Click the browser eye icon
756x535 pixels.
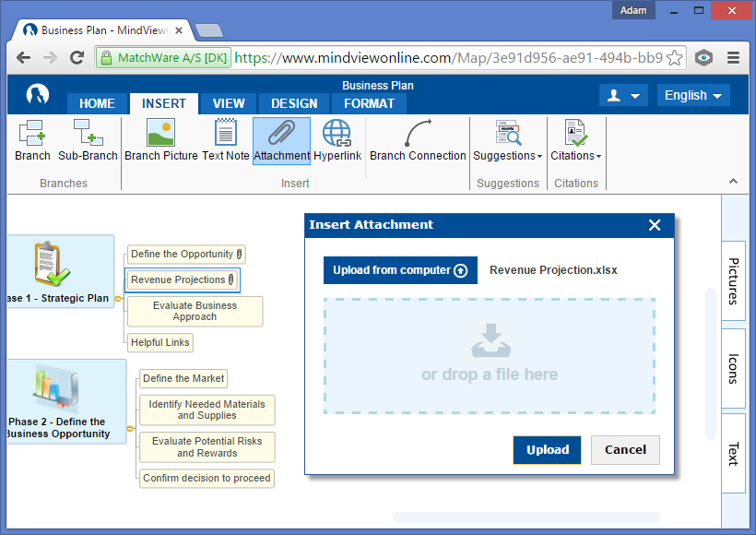[703, 56]
